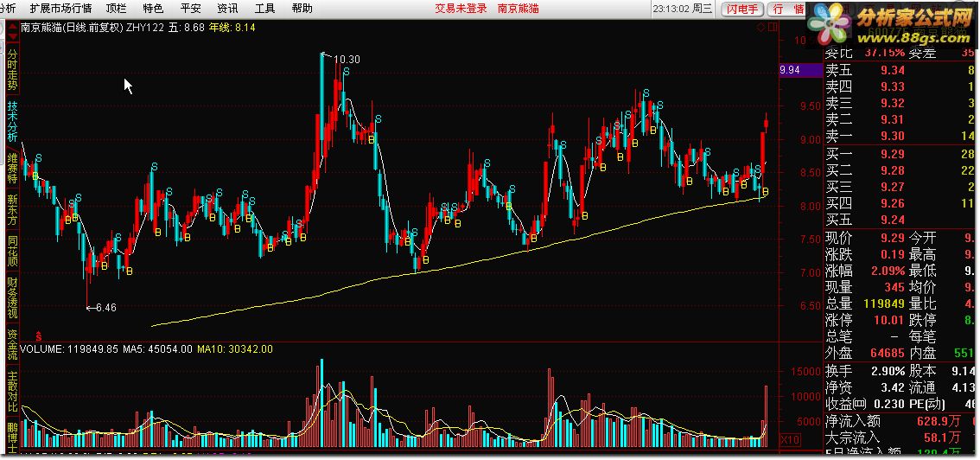Click the 23:13:02 周三 clock display
Screen dimensions: 980x460
click(683, 9)
